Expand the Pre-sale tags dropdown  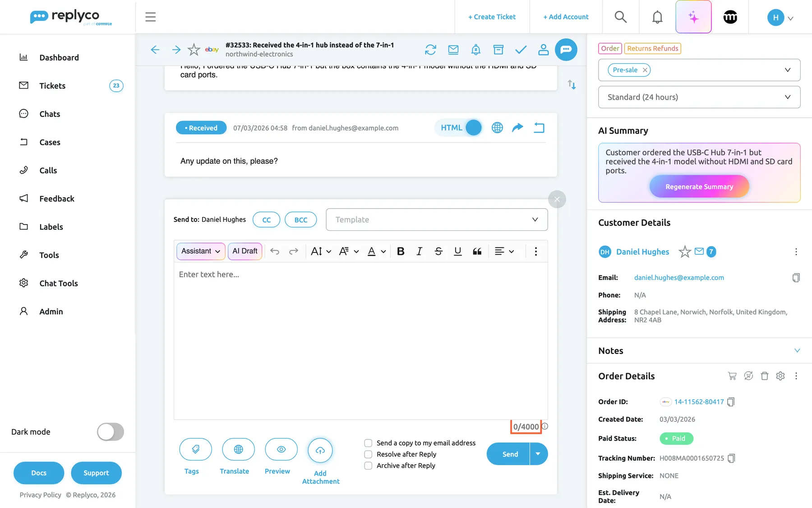point(788,70)
